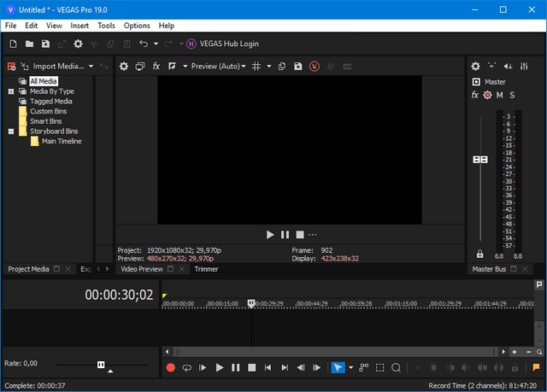Solo the Master bus
Viewport: 547px width, 392px height.
click(512, 95)
